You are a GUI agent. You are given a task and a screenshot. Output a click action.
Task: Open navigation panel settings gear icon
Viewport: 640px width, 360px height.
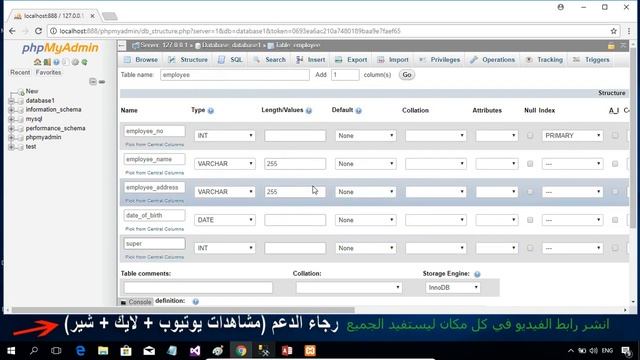[x=75, y=62]
